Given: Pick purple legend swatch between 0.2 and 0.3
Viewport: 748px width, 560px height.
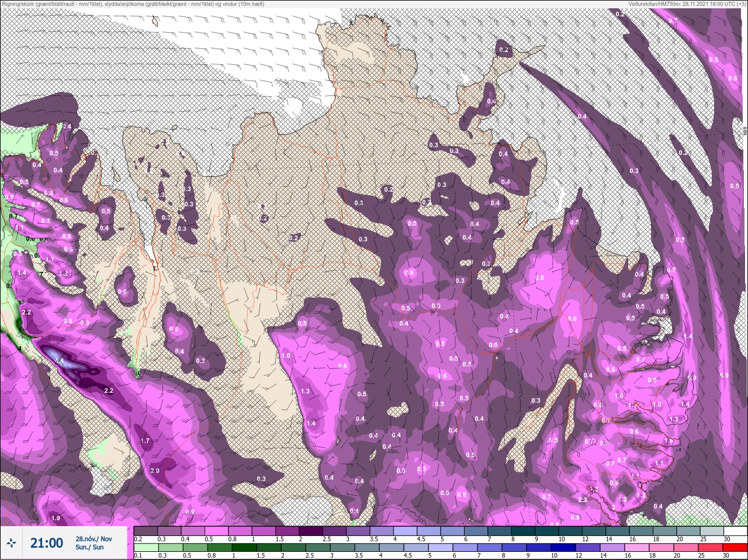Looking at the screenshot, I should click(x=146, y=531).
